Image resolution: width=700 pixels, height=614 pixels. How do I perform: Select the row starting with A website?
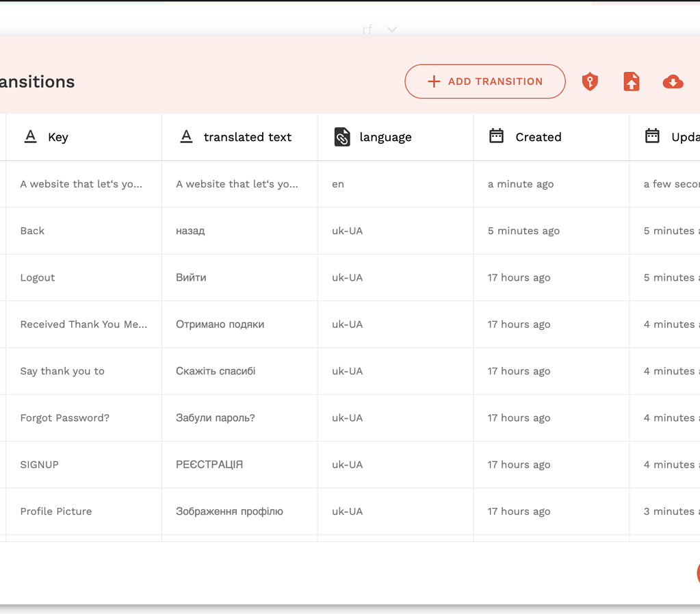(x=82, y=183)
